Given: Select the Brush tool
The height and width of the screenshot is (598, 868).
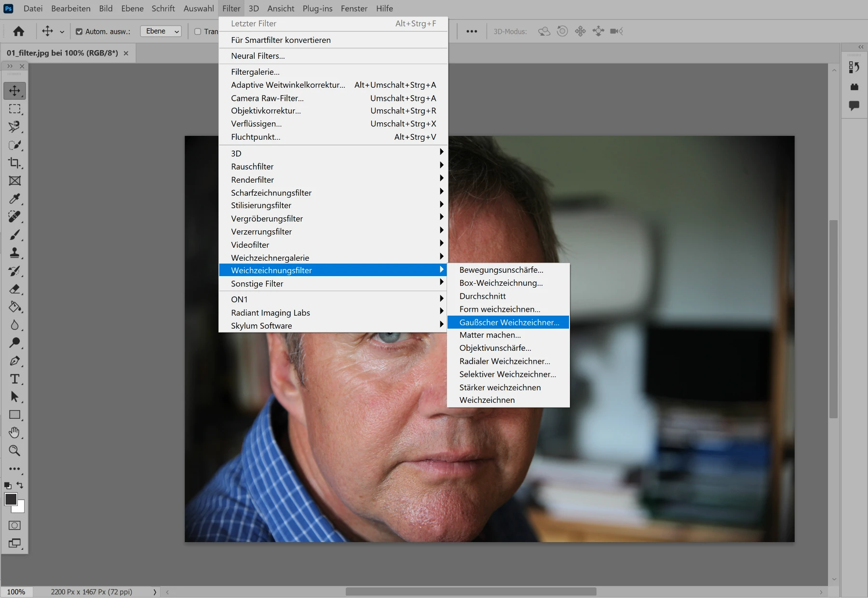Looking at the screenshot, I should (14, 235).
